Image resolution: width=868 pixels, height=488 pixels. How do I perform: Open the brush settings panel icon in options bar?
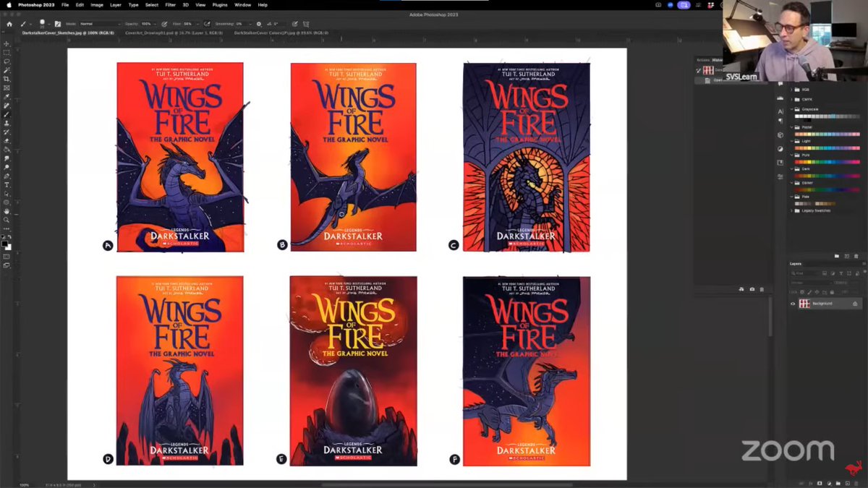click(x=57, y=24)
